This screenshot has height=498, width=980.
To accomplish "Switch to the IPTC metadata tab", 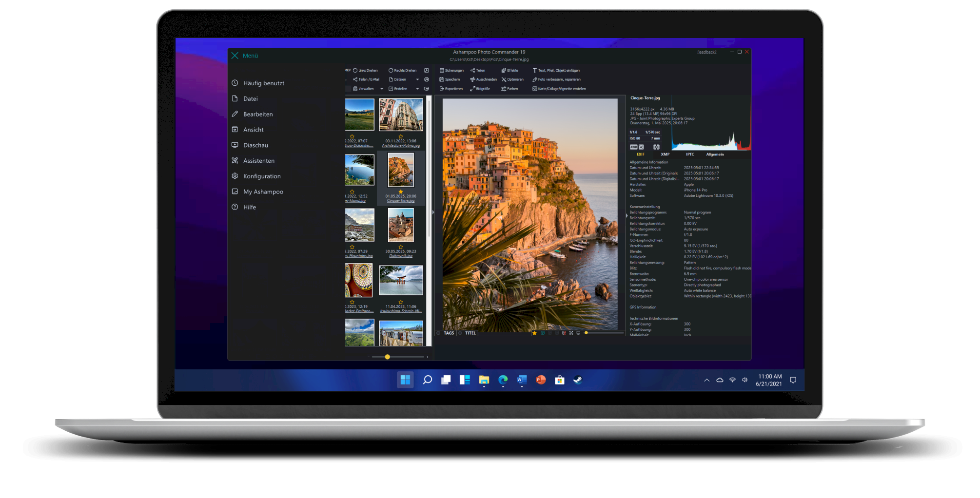I will 690,154.
